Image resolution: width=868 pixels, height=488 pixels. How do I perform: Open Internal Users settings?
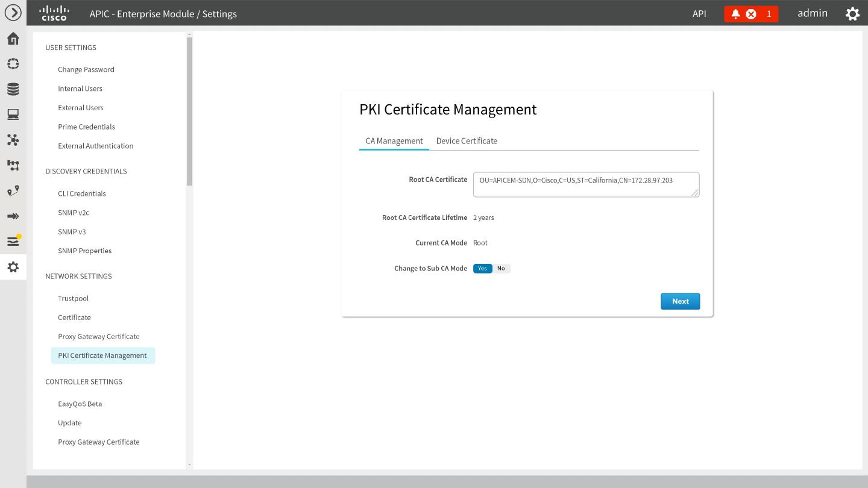pos(80,89)
